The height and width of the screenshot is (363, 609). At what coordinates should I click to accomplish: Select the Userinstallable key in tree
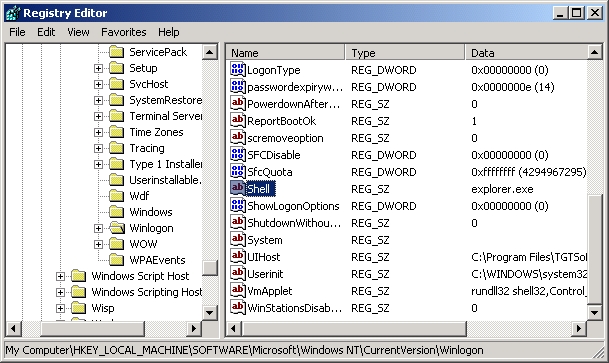[165, 180]
